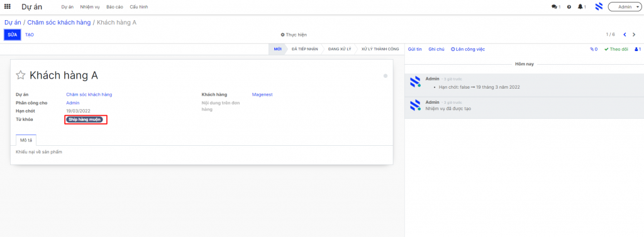Click the Ship hàng muộn tag

(85, 119)
